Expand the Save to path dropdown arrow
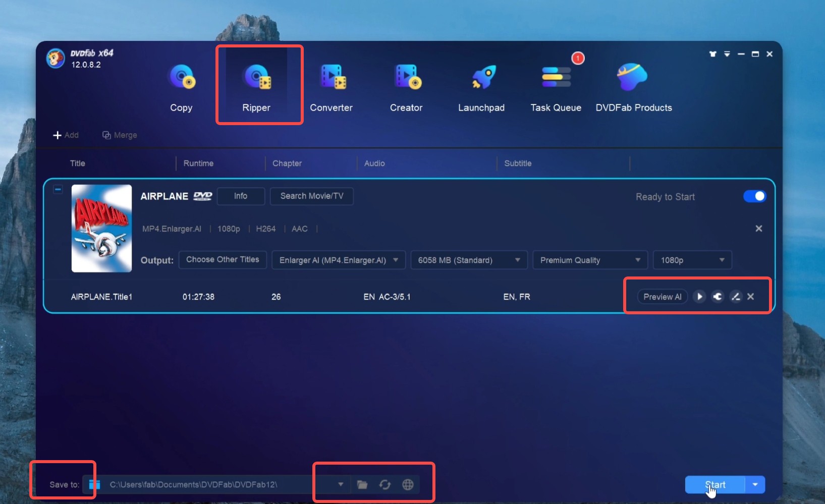Image resolution: width=825 pixels, height=504 pixels. 341,484
